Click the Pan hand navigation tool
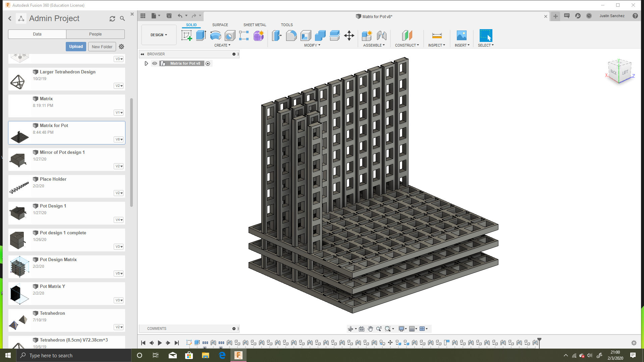 (370, 329)
